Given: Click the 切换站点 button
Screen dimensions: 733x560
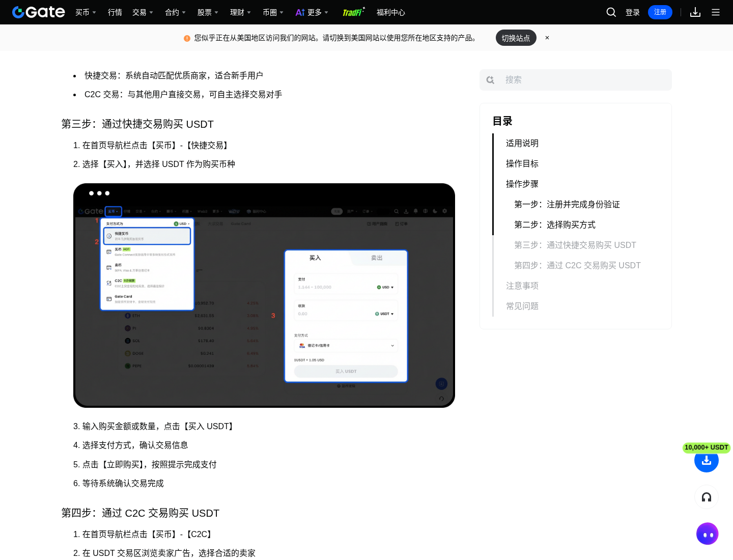Looking at the screenshot, I should pos(516,38).
